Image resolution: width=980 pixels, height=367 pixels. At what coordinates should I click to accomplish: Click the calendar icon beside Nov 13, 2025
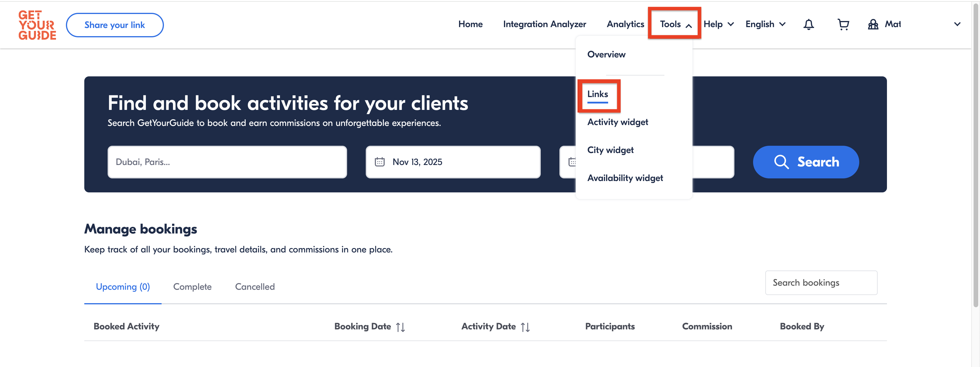pos(380,162)
